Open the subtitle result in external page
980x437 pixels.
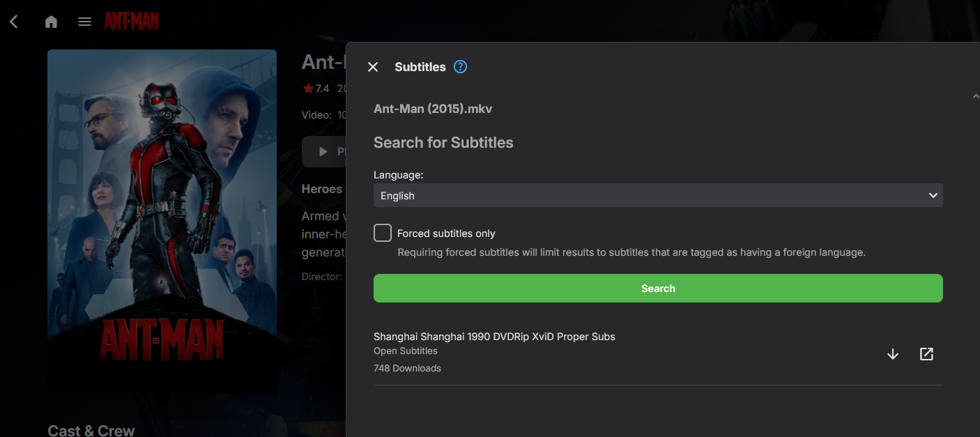926,354
